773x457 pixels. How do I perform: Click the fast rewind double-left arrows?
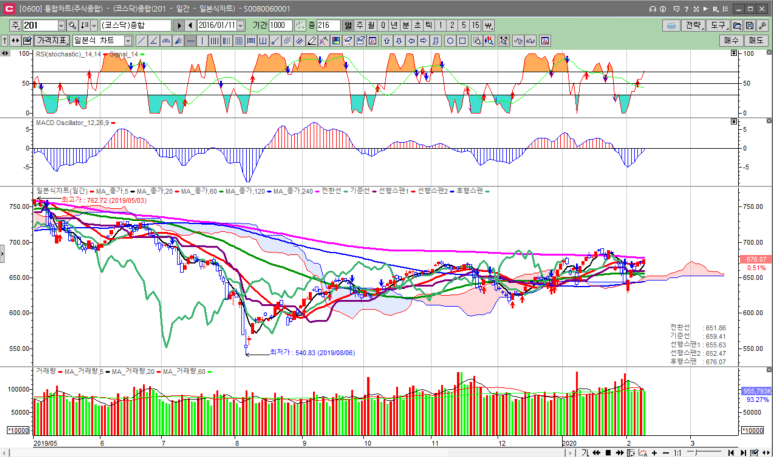(x=596, y=453)
